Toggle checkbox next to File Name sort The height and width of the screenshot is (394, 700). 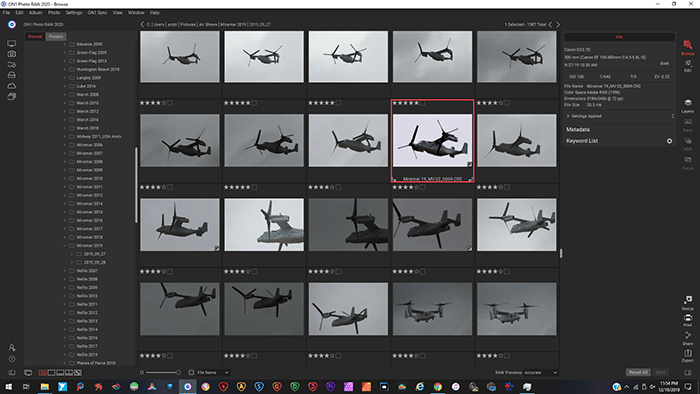click(191, 373)
